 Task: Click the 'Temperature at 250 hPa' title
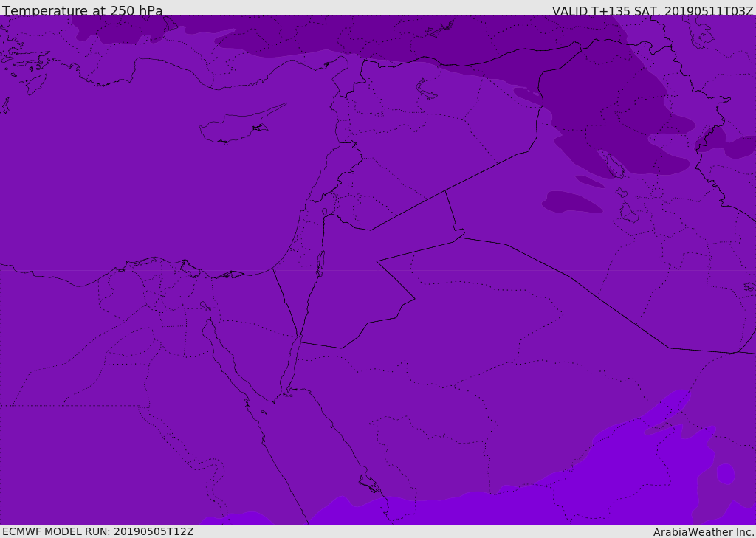point(83,10)
